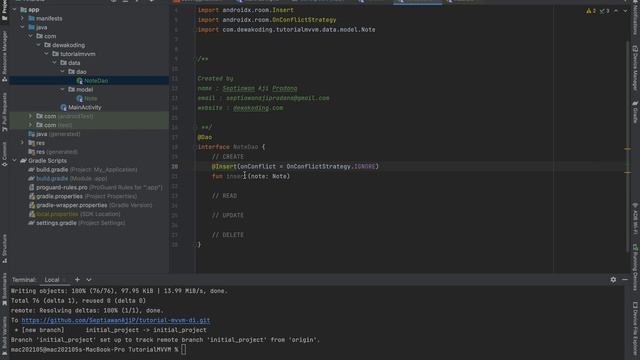The height and width of the screenshot is (360, 640).
Task: Open the Commit tool window
Action: 4,154
